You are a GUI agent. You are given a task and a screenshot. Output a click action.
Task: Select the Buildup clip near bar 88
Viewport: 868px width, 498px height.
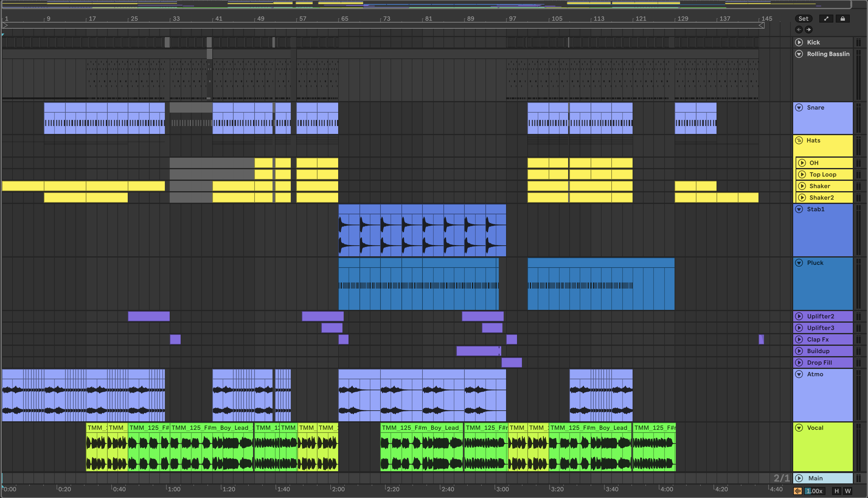coord(479,351)
